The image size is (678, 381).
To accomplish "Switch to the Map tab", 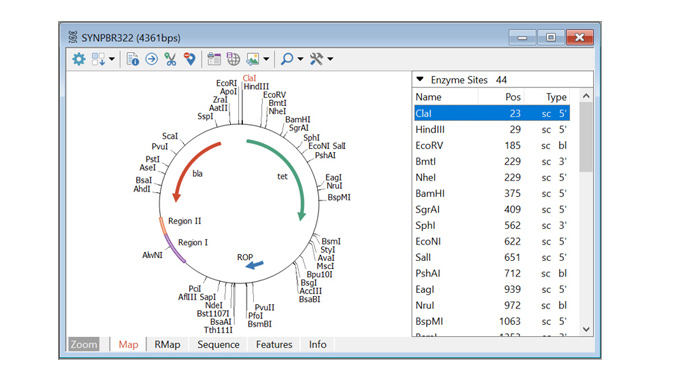I will tap(128, 344).
